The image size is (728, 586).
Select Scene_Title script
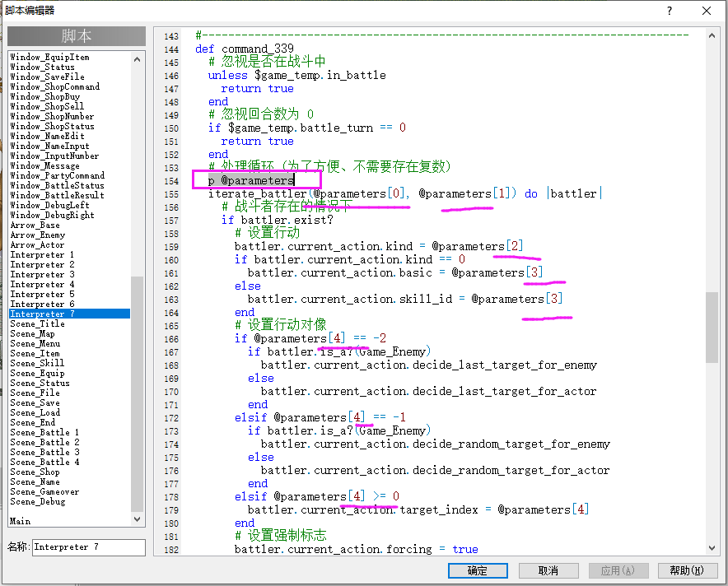pos(38,323)
